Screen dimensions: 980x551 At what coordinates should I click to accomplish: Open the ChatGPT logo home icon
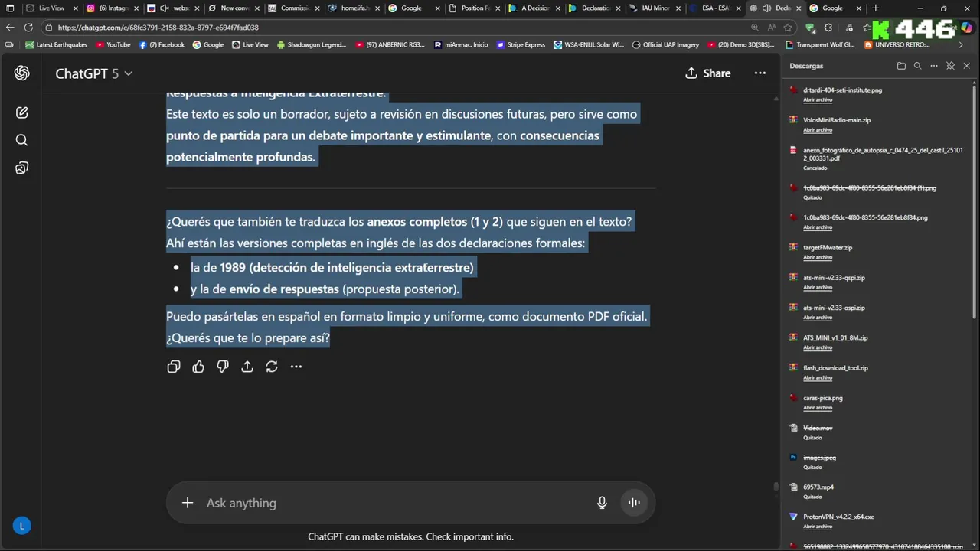[x=21, y=73]
